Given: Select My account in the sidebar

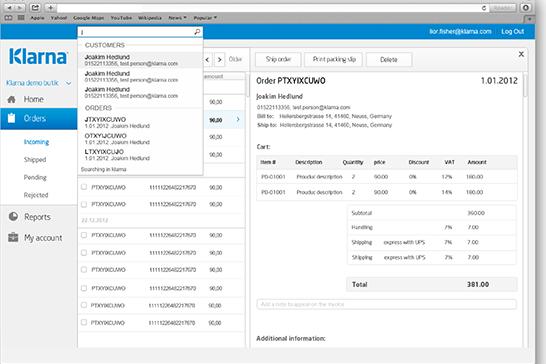Looking at the screenshot, I should (43, 238).
